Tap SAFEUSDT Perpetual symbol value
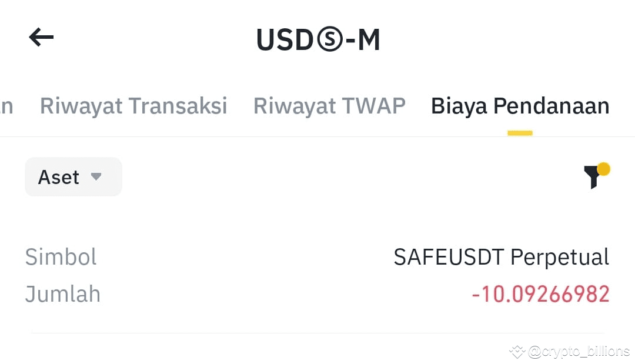 point(502,257)
